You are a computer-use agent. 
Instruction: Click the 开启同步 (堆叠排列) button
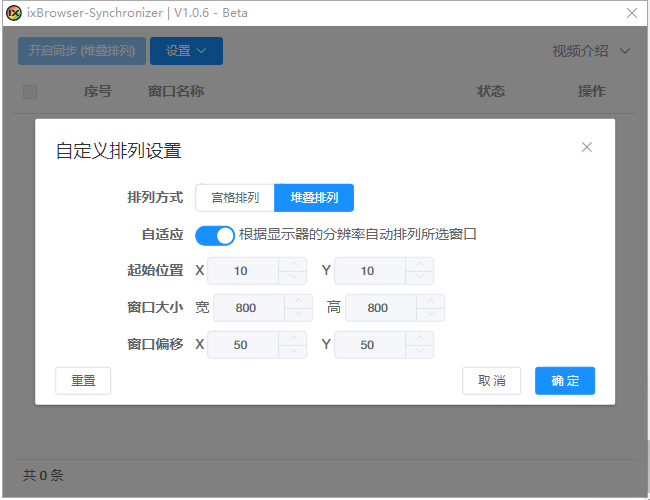(x=82, y=51)
